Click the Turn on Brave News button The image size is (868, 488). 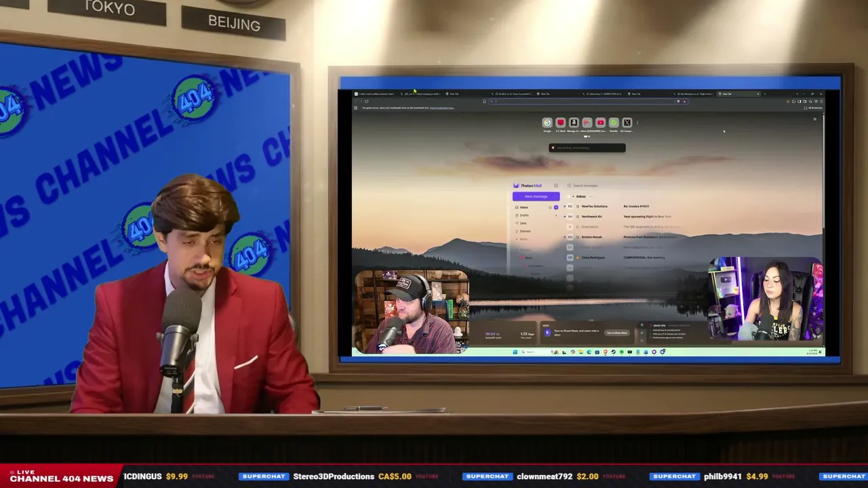pyautogui.click(x=616, y=333)
